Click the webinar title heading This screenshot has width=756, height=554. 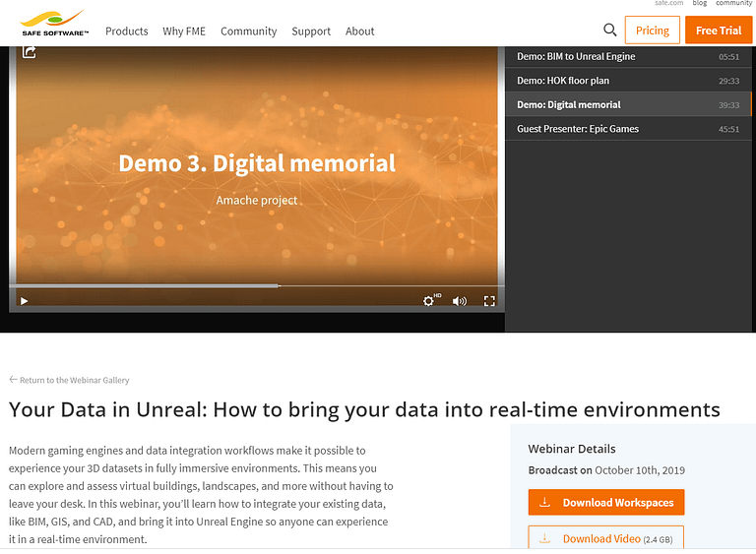click(x=364, y=409)
